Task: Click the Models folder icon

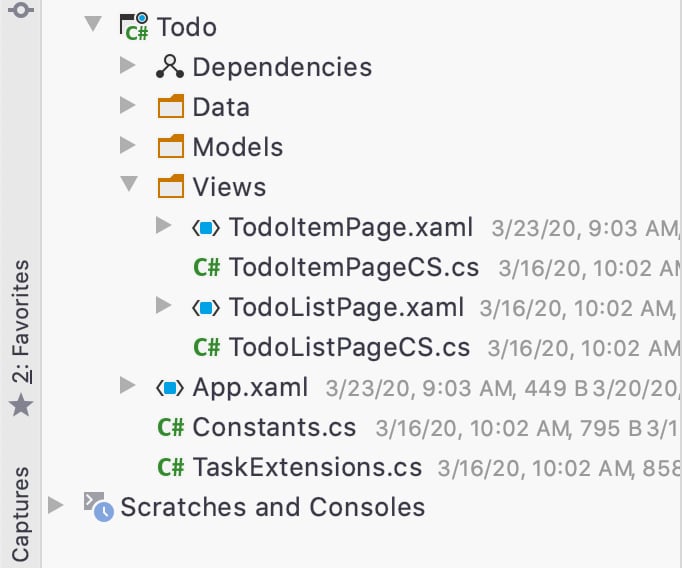Action: (171, 147)
